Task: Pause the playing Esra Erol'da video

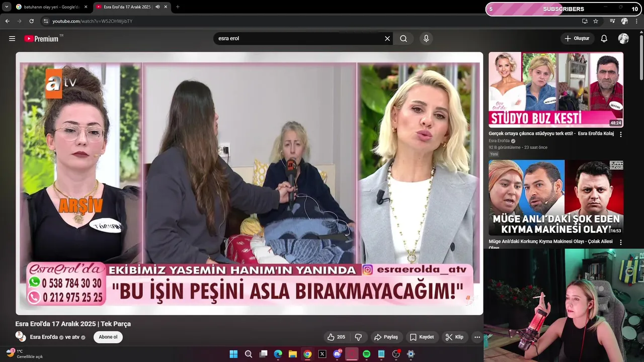Action: [250, 184]
